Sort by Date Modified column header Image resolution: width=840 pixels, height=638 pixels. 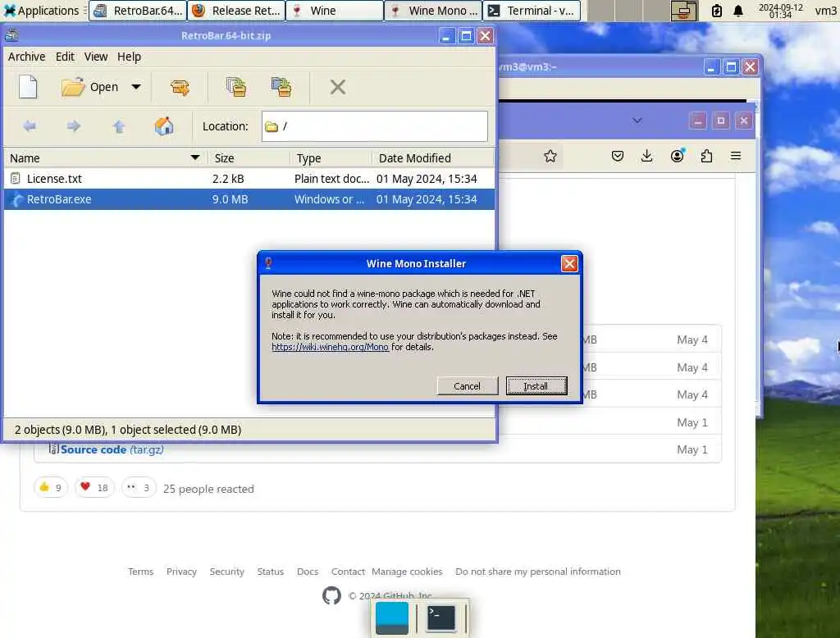pyautogui.click(x=433, y=158)
